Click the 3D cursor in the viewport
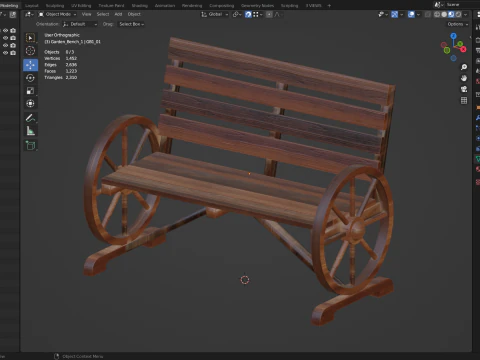This screenshot has width=480, height=360. click(x=245, y=280)
